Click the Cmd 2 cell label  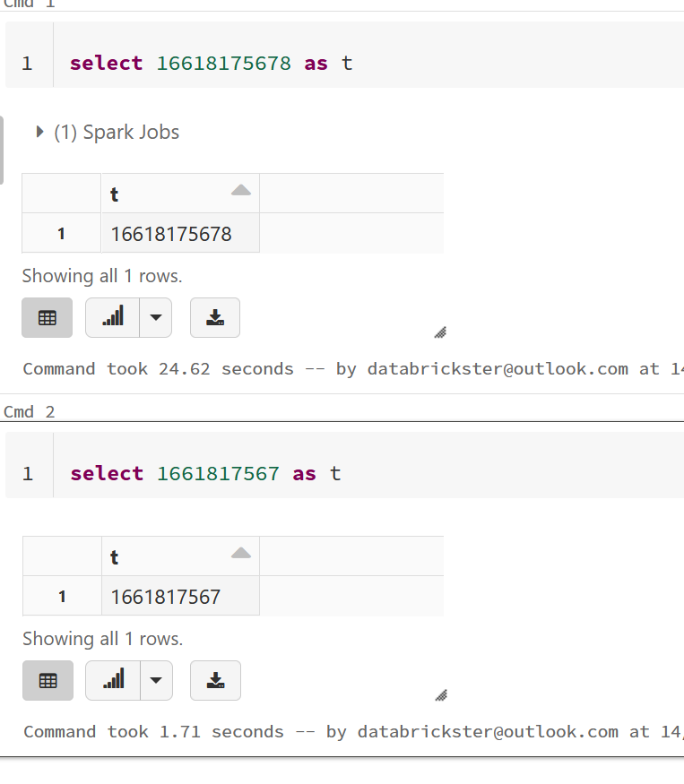[x=30, y=412]
